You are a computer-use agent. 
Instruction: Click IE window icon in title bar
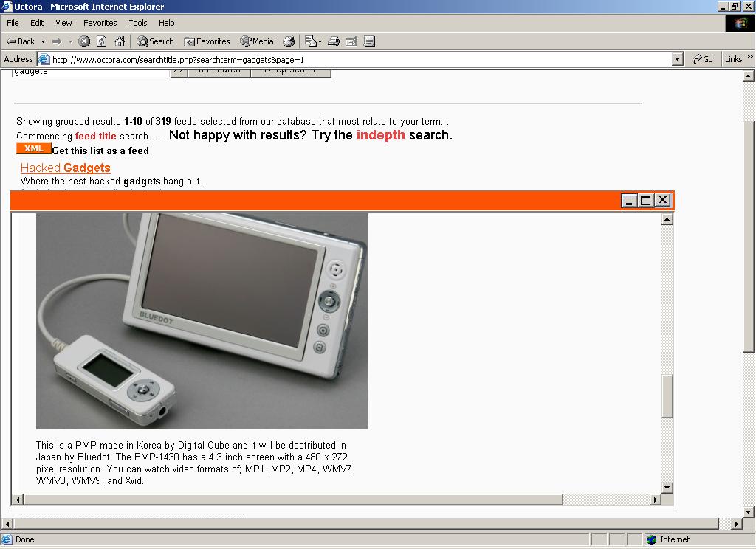pos(7,6)
